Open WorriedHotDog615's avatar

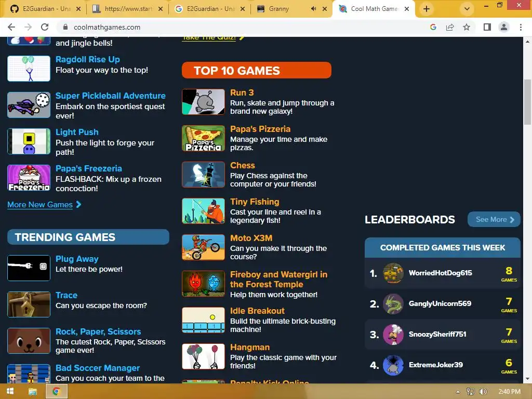[x=393, y=273]
